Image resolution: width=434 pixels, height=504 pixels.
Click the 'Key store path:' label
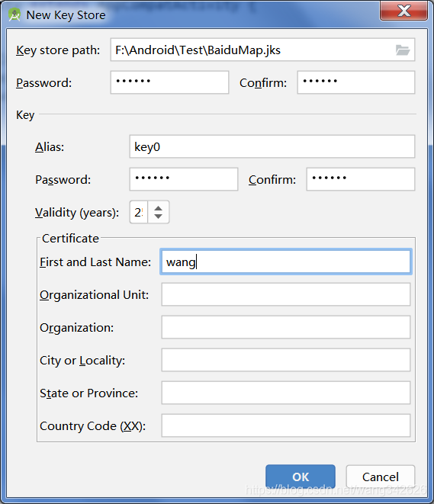click(x=58, y=50)
